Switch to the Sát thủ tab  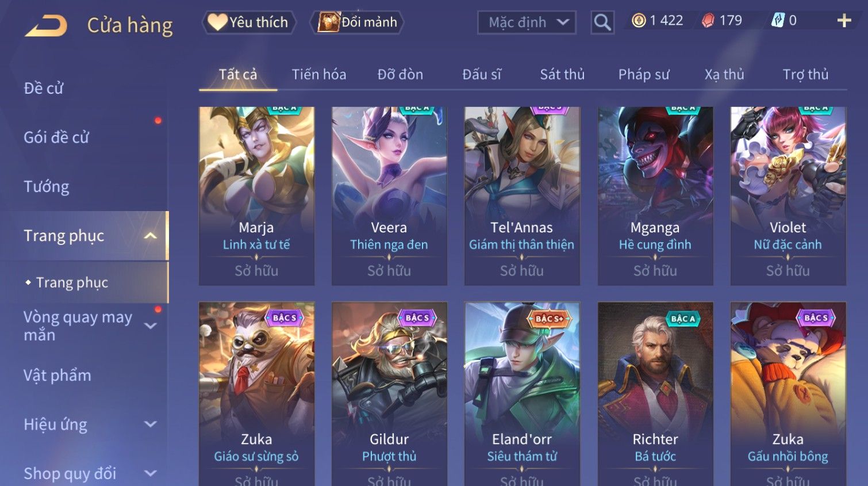[x=562, y=74]
